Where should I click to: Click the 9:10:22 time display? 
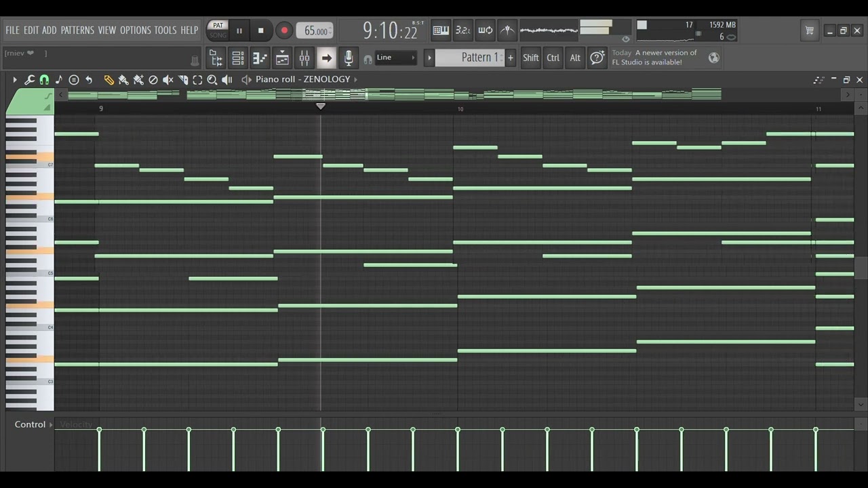(x=390, y=30)
